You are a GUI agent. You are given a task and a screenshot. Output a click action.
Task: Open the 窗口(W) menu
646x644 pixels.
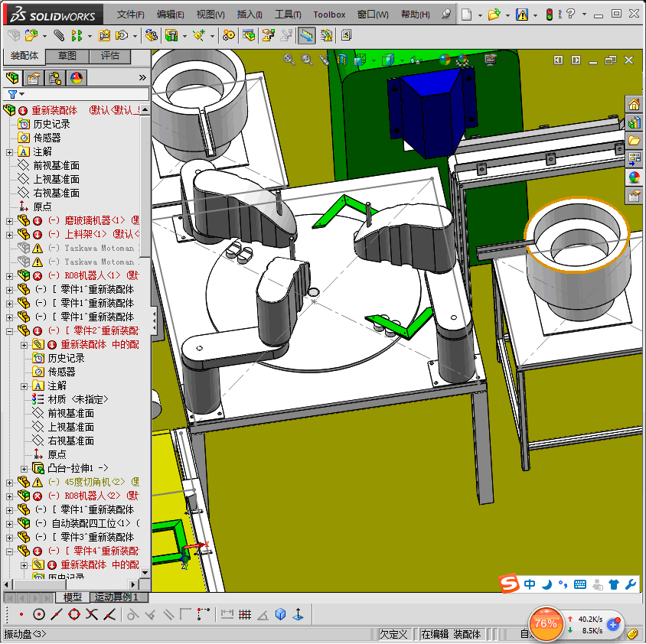point(373,15)
